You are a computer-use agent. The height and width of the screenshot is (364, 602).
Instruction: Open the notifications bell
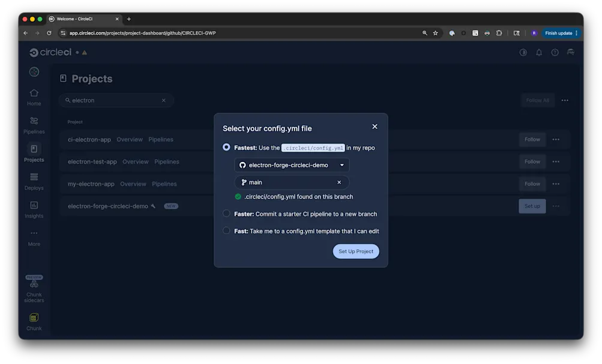[x=539, y=53]
